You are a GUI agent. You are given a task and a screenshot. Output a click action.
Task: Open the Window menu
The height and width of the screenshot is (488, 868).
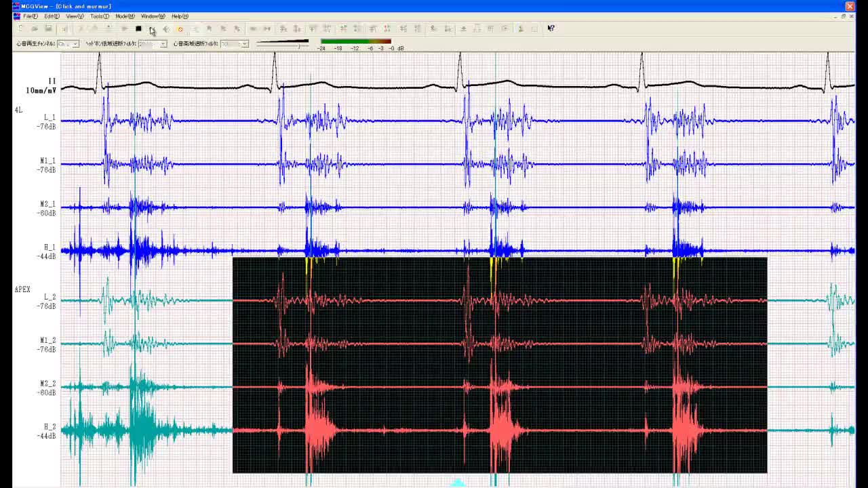coord(153,16)
